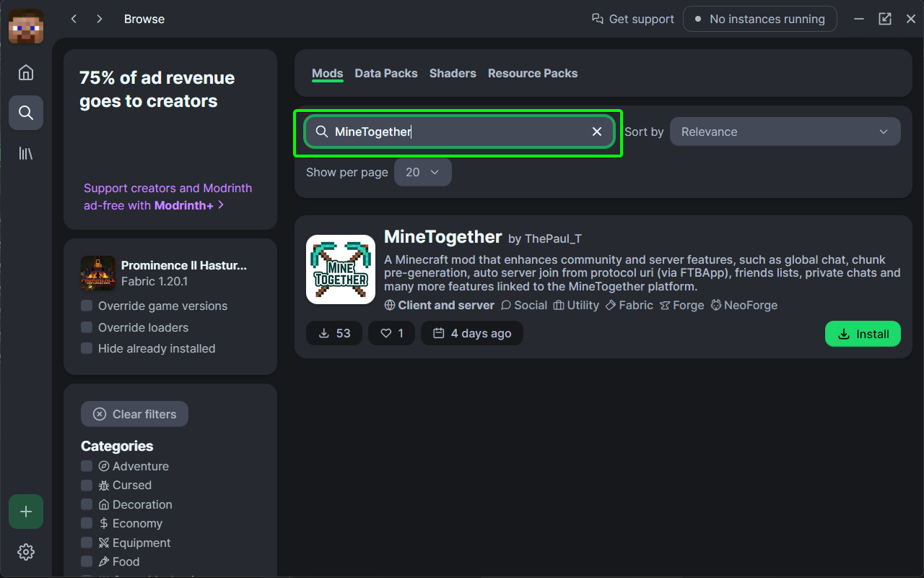Switch to the Shaders tab

453,73
